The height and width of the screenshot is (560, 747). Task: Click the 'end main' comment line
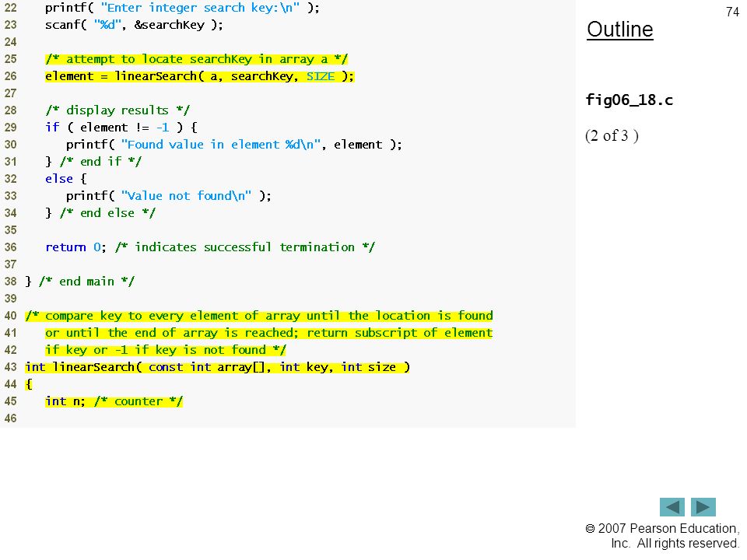pyautogui.click(x=79, y=282)
